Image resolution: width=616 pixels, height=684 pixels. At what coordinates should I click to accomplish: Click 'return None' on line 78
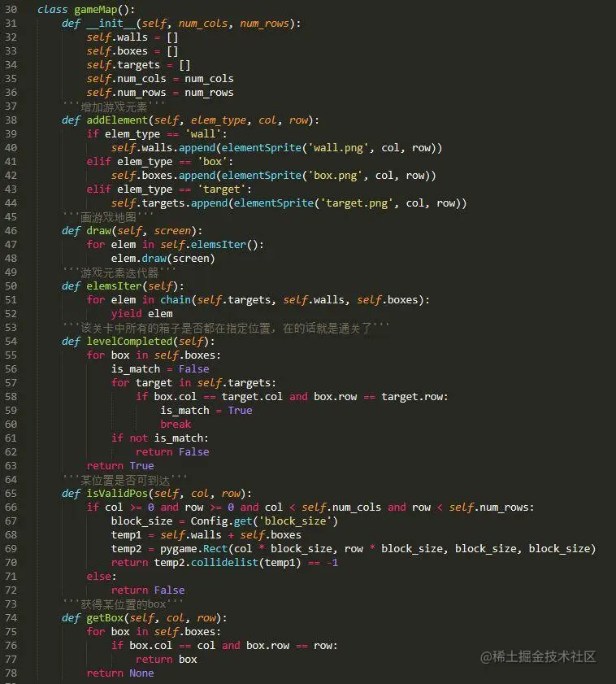(120, 673)
